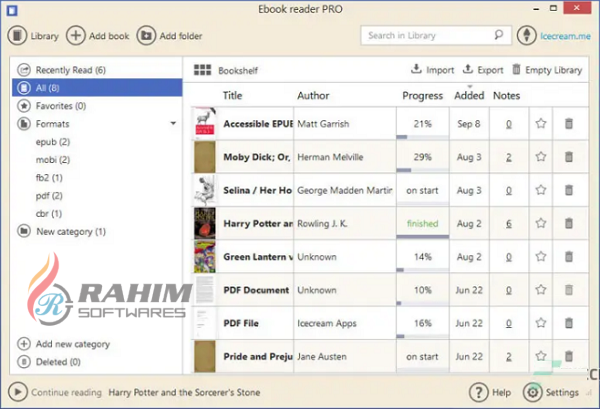Delete Accessible EPUB with trash icon
This screenshot has width=600, height=409.
[x=569, y=124]
